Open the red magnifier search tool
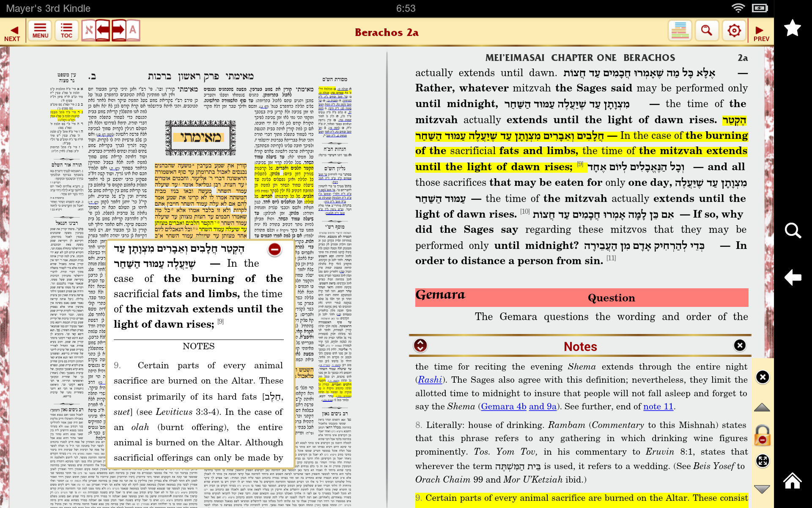Image resolution: width=812 pixels, height=508 pixels. coord(706,31)
